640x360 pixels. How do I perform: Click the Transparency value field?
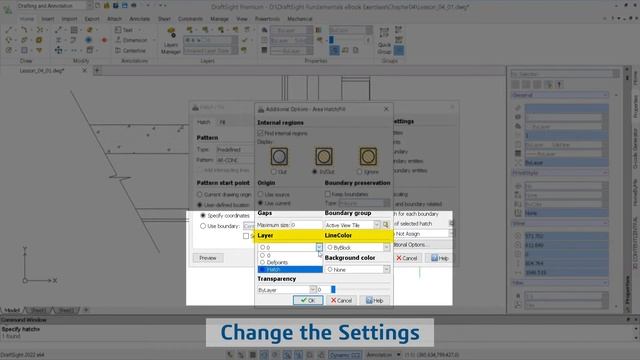323,290
